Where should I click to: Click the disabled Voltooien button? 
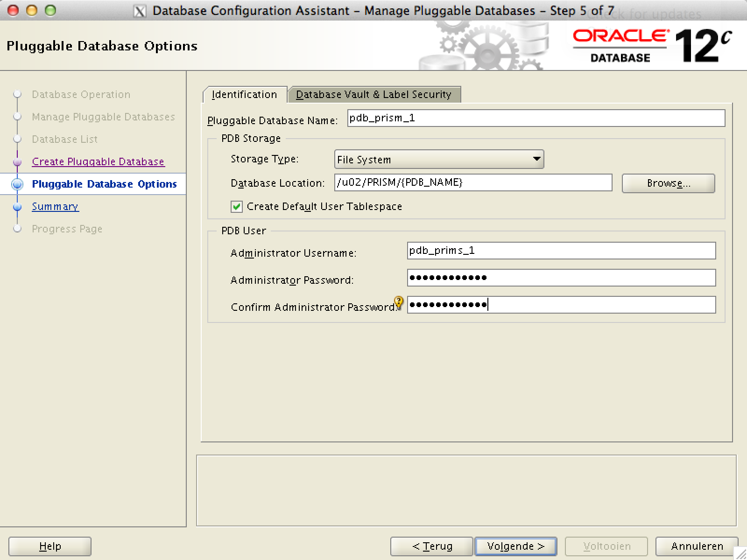point(606,546)
